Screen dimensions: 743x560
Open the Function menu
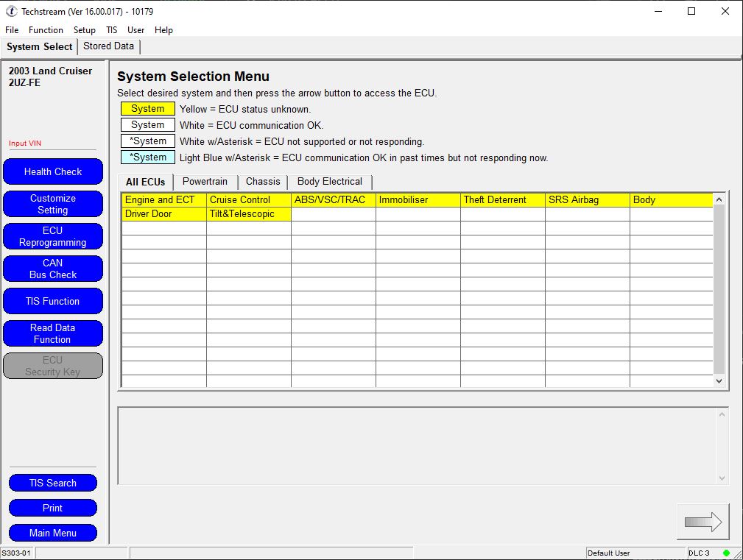(x=46, y=30)
